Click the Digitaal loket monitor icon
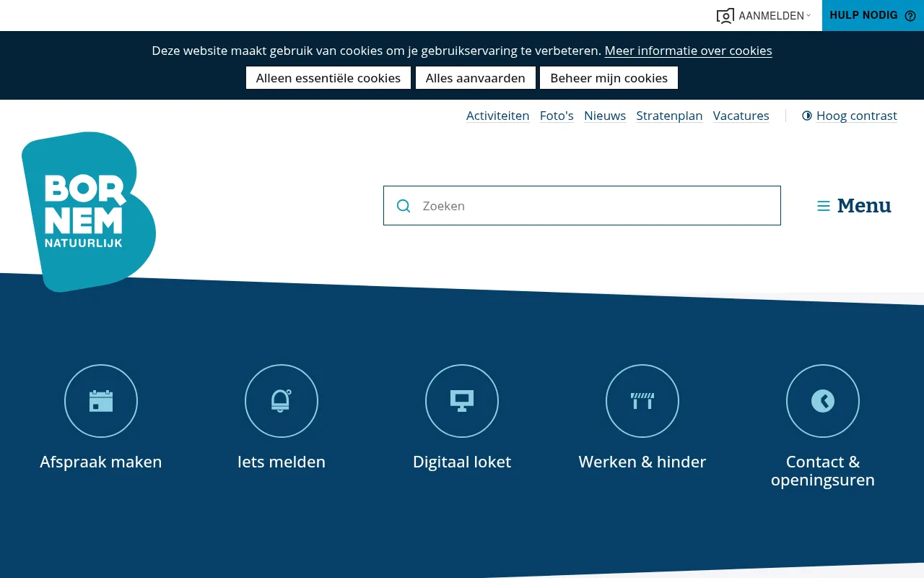This screenshot has height=578, width=924. click(x=462, y=401)
